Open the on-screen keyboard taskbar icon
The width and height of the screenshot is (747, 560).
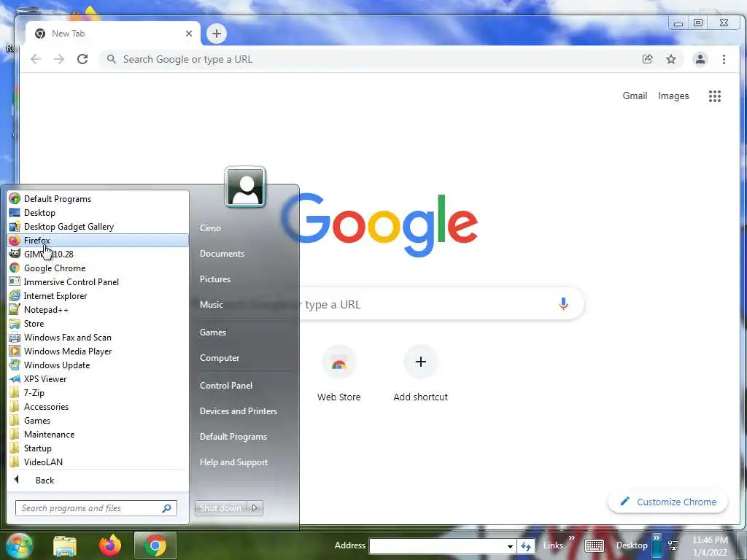594,545
